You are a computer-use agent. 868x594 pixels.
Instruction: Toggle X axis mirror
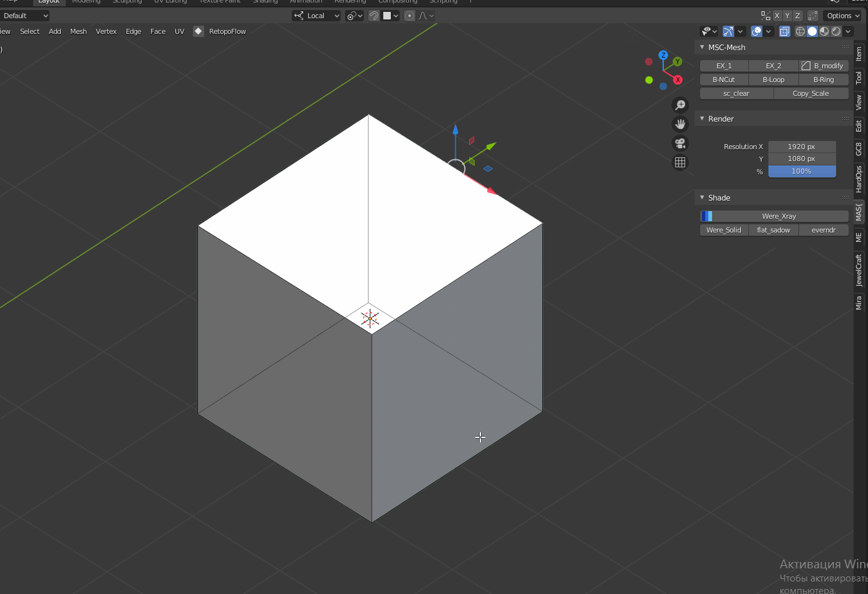tap(777, 16)
